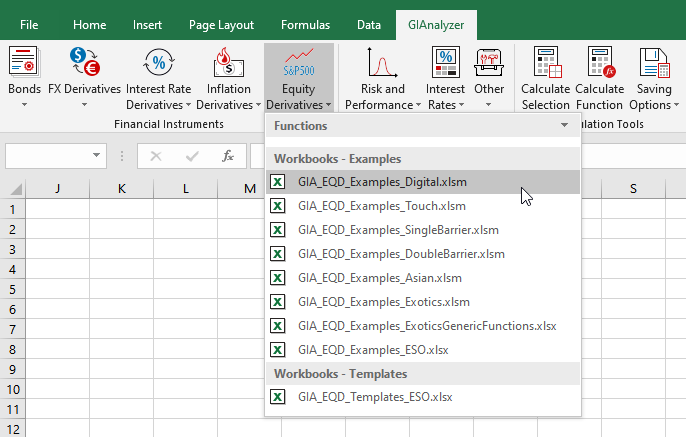
Task: Click arrow next to Inflation Derivatives
Action: coord(258,105)
